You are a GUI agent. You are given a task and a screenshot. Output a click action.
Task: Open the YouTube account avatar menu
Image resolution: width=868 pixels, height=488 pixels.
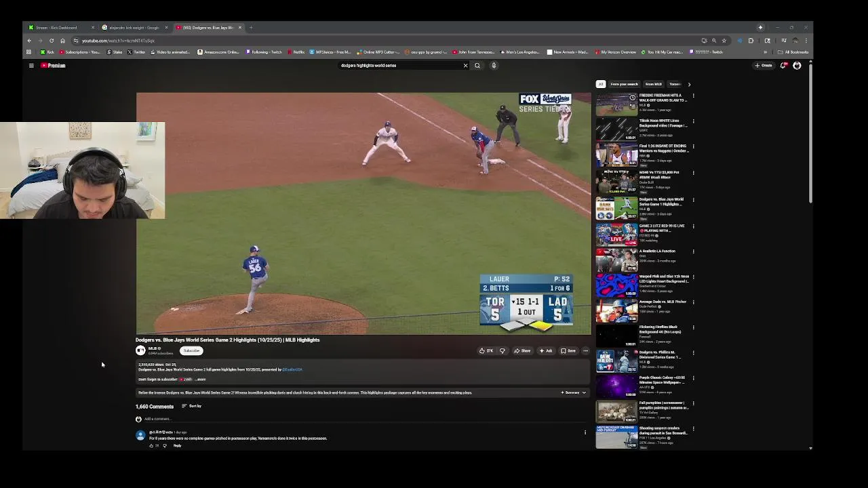point(797,66)
